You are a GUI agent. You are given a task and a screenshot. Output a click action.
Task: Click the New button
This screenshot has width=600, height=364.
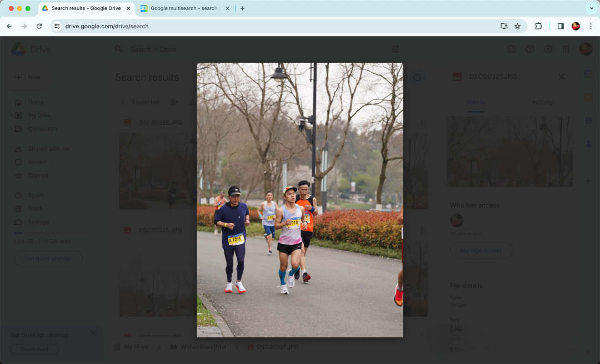point(28,77)
